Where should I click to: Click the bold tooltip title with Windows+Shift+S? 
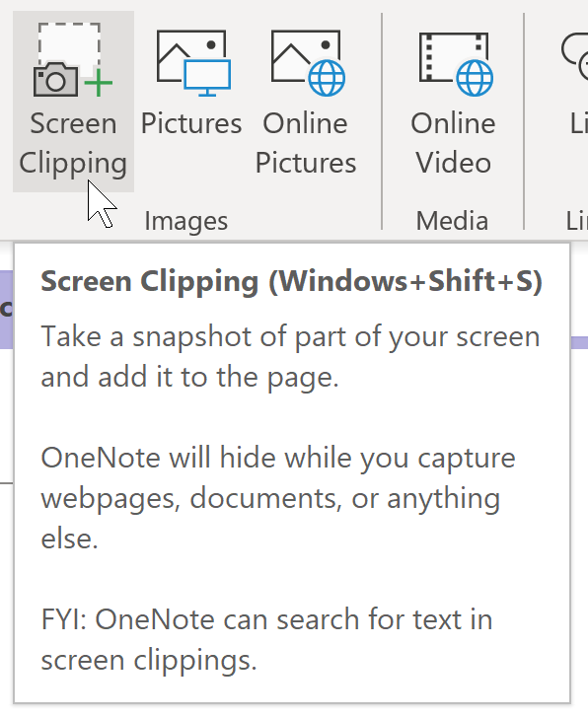tap(292, 281)
